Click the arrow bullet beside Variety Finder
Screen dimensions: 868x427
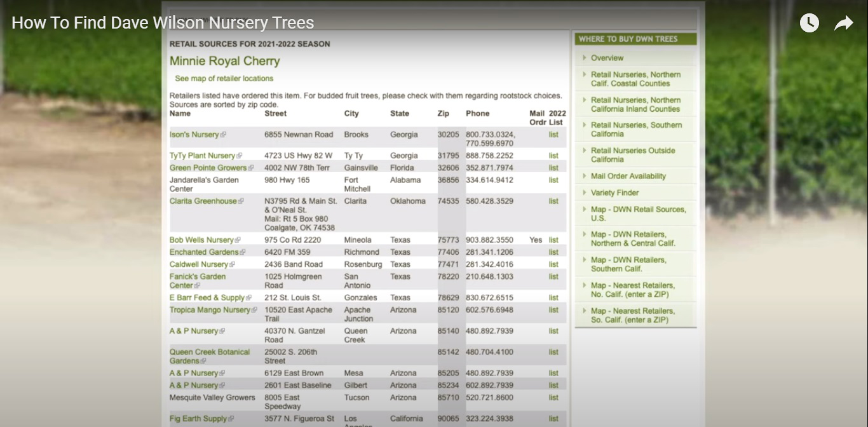point(584,193)
